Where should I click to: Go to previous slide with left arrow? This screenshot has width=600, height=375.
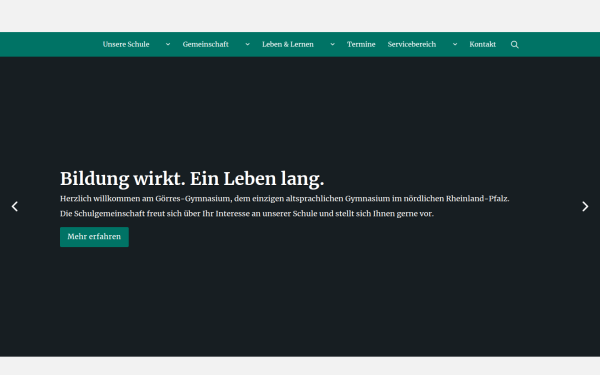pyautogui.click(x=15, y=206)
